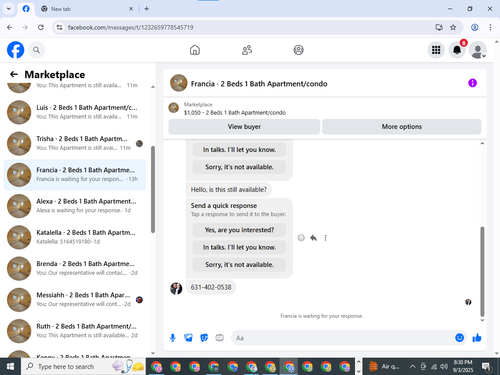The image size is (500, 375).
Task: Open tab search dropdown arrow
Action: coord(9,9)
